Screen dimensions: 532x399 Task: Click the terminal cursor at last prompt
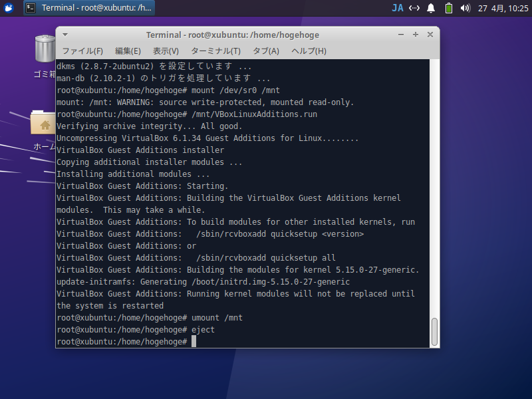coord(194,342)
